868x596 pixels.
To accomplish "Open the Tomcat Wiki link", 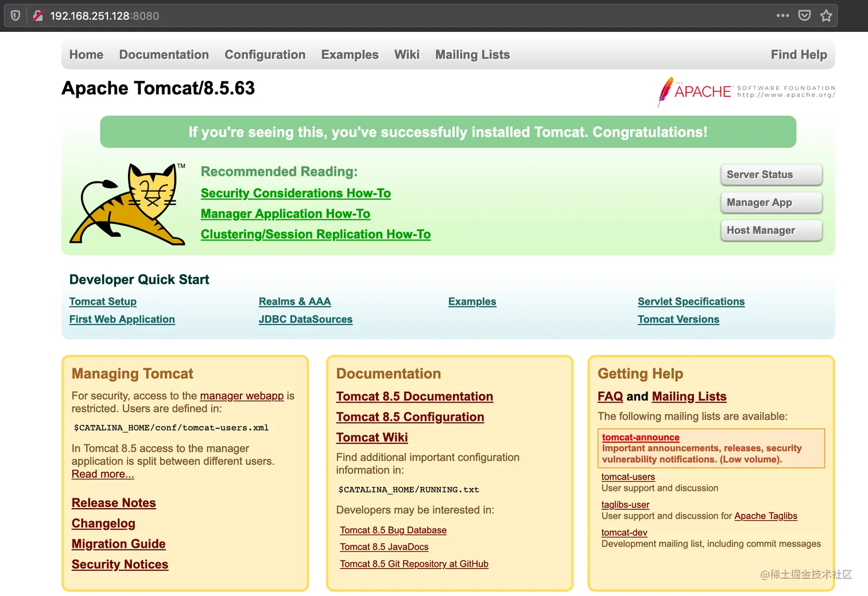I will (372, 438).
